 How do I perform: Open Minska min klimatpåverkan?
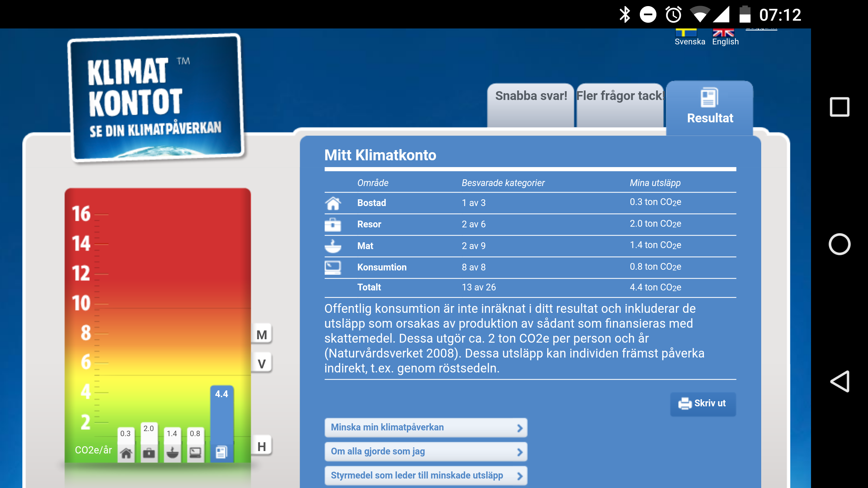[x=426, y=428]
